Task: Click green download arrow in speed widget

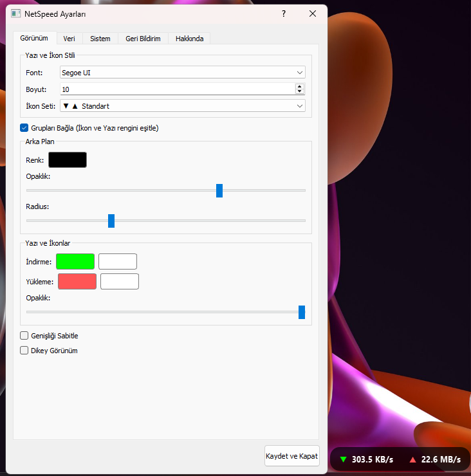Action: pos(344,459)
